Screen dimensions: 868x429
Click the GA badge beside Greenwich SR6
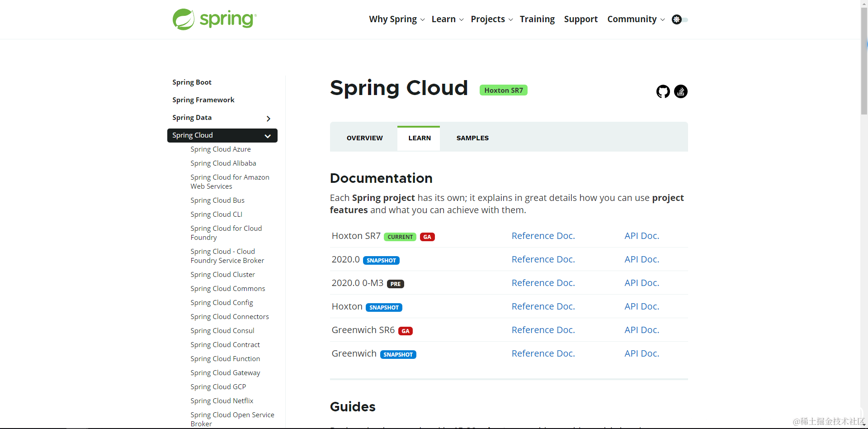[405, 331]
